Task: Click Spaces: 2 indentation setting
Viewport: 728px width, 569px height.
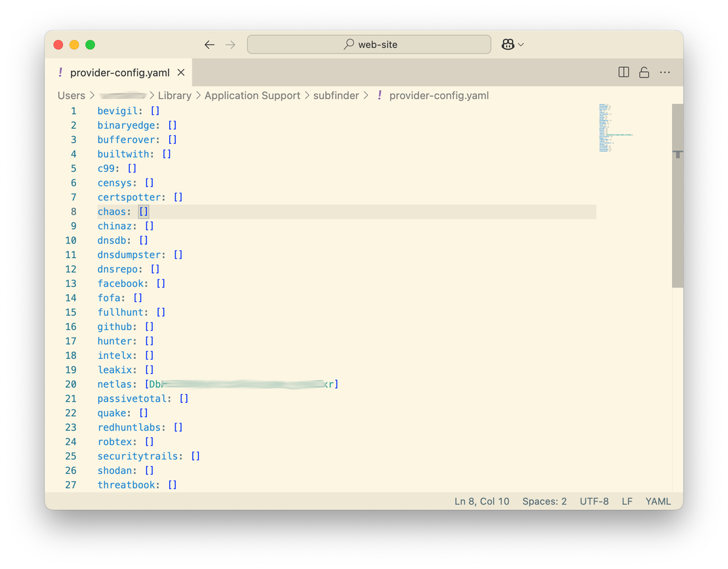Action: pos(544,501)
